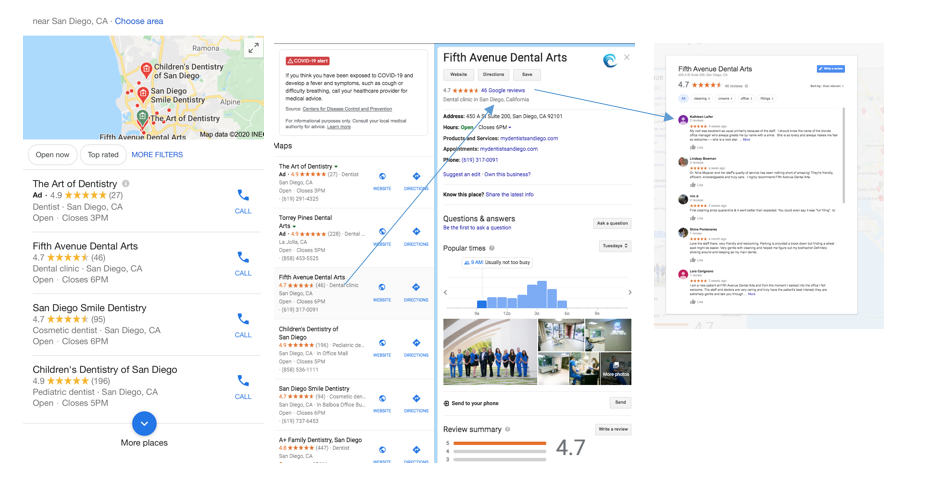
Task: Call Children's Dentistry of San Diego
Action: coord(243,387)
